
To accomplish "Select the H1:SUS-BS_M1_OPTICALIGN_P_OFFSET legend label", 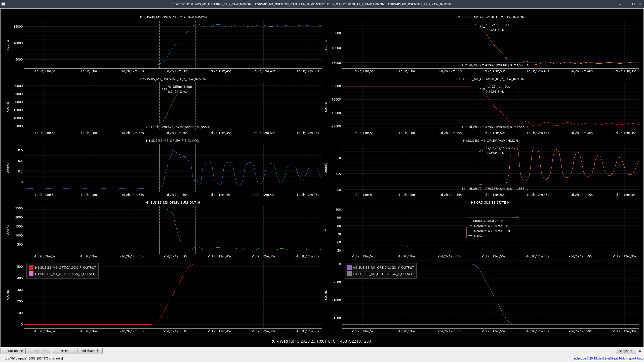I will pos(65,274).
